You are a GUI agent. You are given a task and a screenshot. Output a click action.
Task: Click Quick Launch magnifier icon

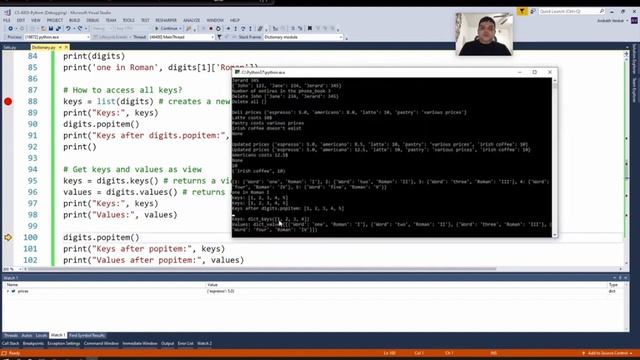[x=602, y=11]
